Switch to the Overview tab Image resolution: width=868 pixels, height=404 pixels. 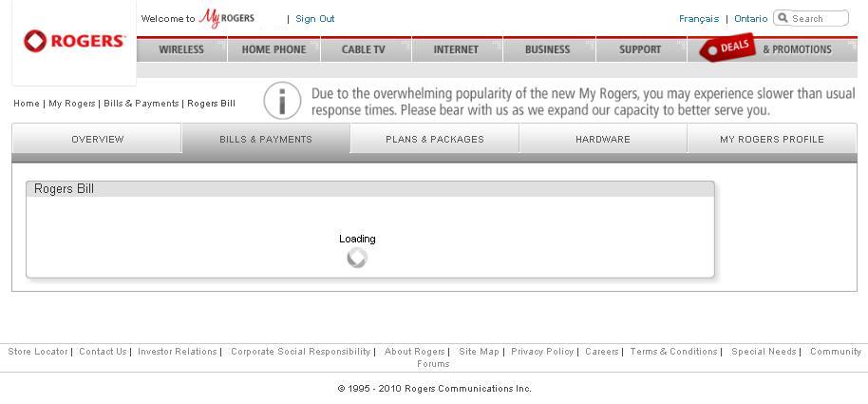click(x=97, y=139)
